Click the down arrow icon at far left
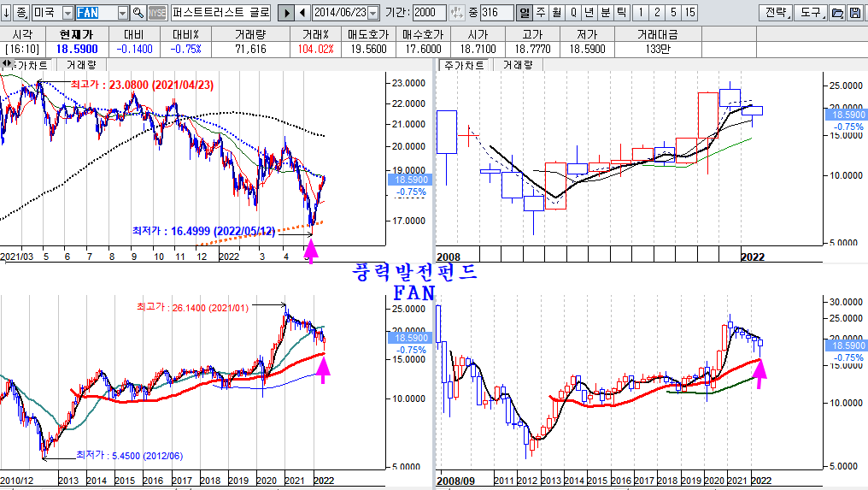Screen dimensions: 868x490 [x=6, y=13]
